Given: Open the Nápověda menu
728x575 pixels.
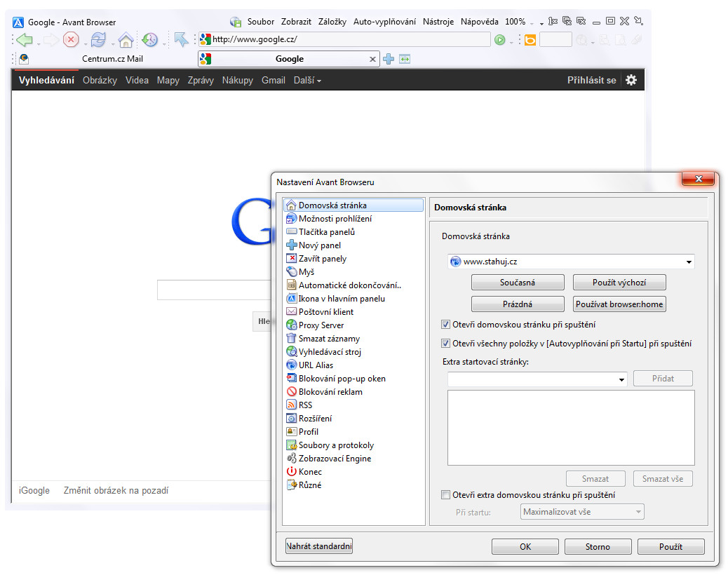Looking at the screenshot, I should 480,22.
